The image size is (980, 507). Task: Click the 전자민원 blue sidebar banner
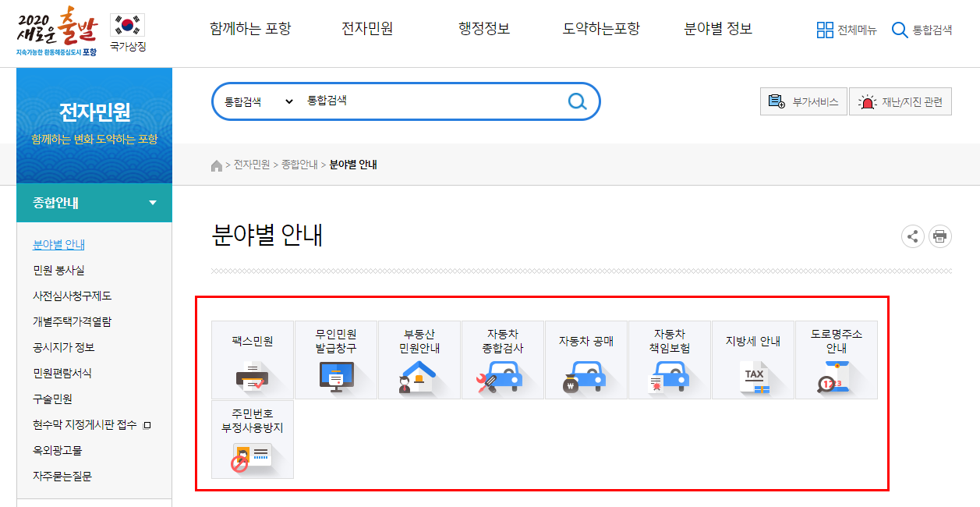tap(94, 126)
